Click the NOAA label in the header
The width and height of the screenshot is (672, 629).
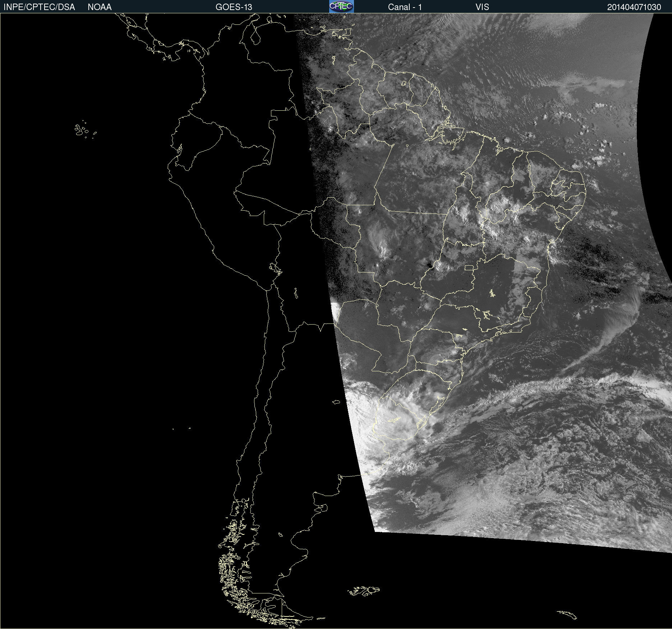pyautogui.click(x=100, y=7)
